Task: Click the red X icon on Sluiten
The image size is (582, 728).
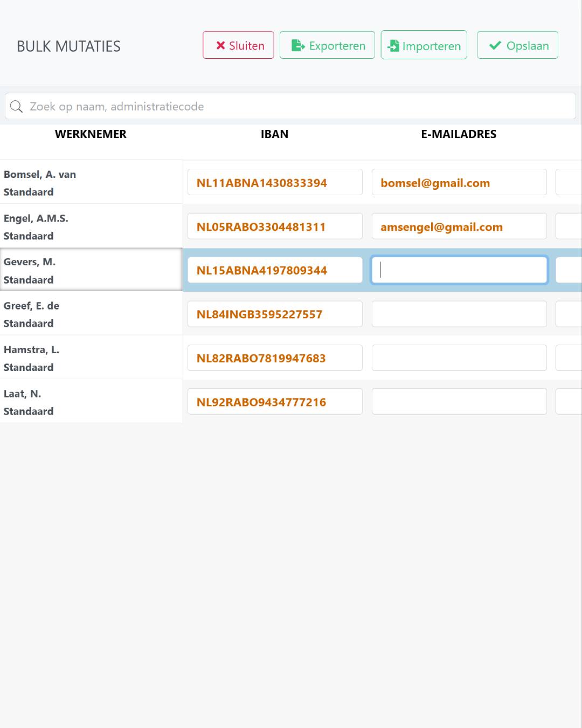Action: (220, 46)
